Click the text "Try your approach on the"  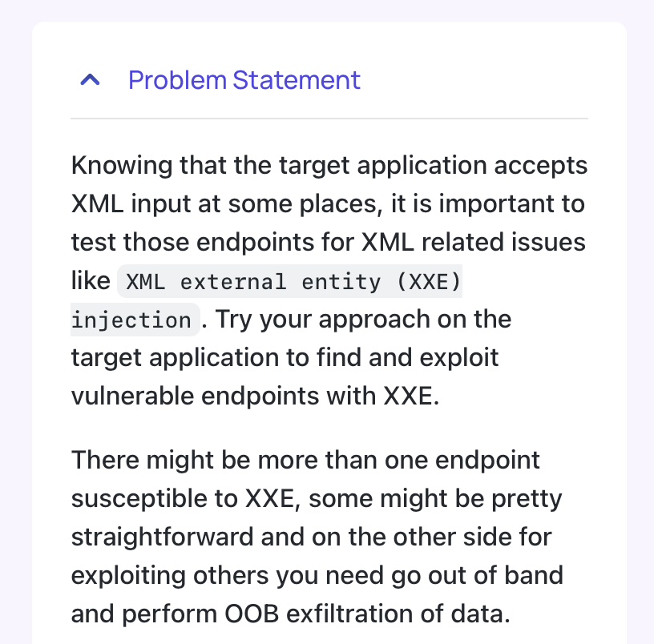point(363,320)
